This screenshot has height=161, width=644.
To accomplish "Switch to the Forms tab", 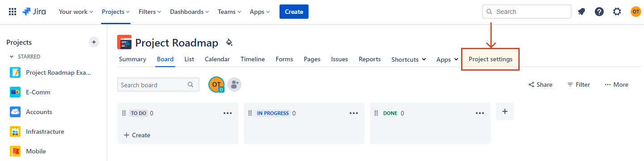I will click(284, 59).
